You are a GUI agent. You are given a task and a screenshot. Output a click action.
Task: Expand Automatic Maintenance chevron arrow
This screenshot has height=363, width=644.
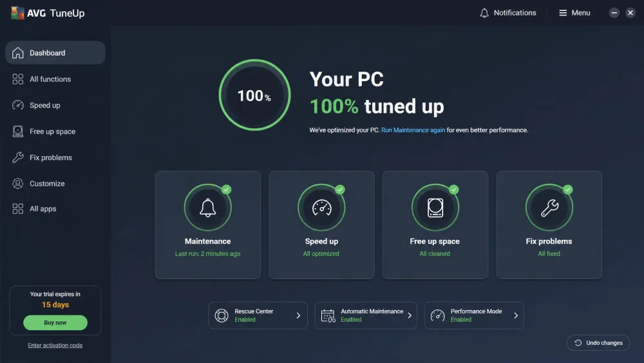pos(410,315)
